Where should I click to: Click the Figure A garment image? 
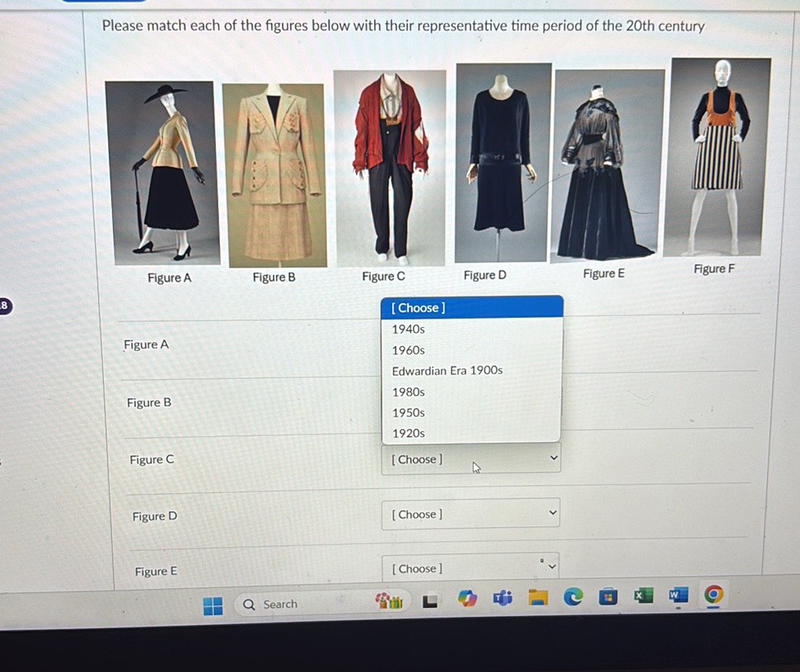click(161, 170)
